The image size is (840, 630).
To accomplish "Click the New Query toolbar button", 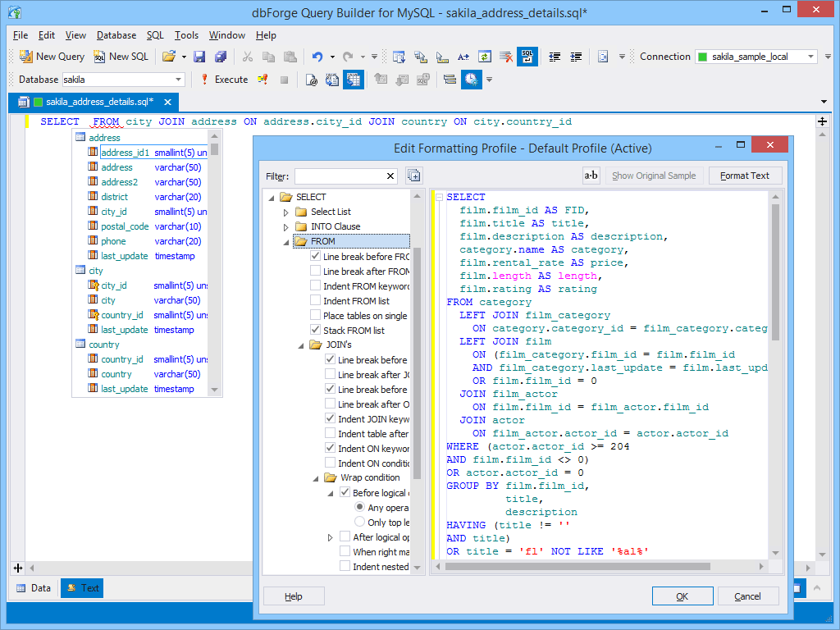I will 52,57.
